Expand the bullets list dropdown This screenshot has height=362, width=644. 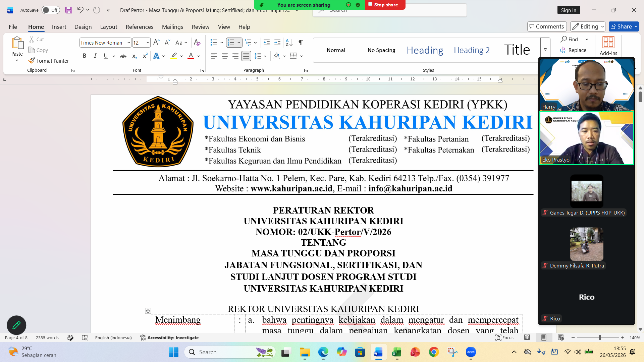coord(222,43)
